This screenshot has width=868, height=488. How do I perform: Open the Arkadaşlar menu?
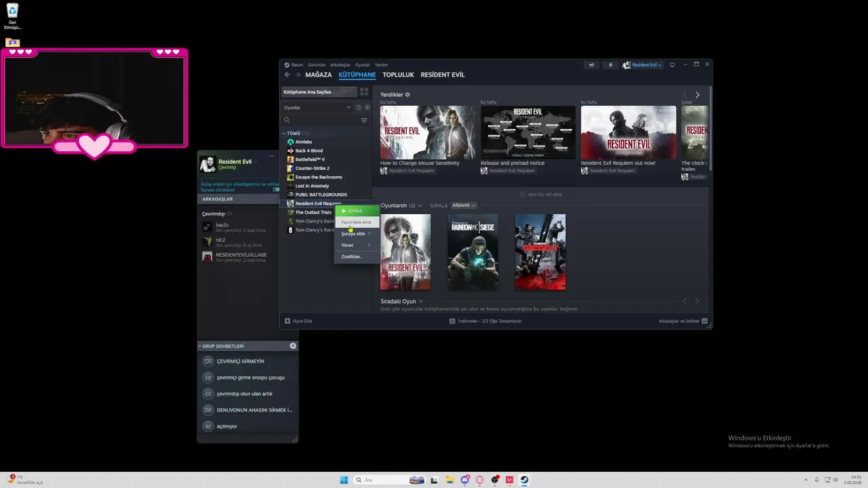(340, 65)
